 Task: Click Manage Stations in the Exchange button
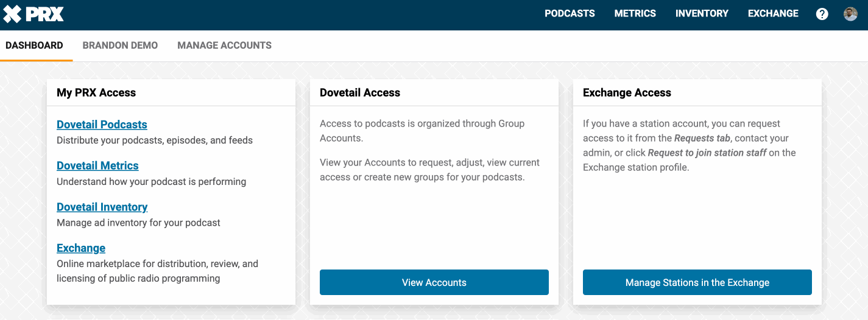(697, 282)
